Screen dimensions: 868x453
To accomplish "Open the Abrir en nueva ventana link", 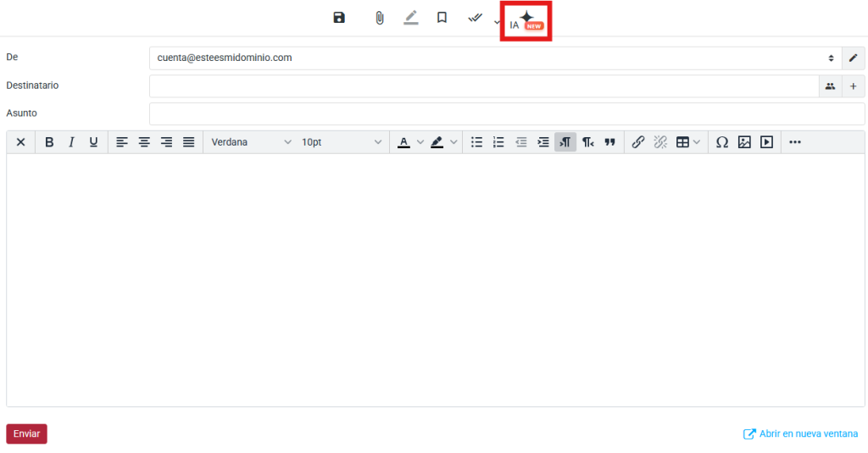I will pos(800,434).
